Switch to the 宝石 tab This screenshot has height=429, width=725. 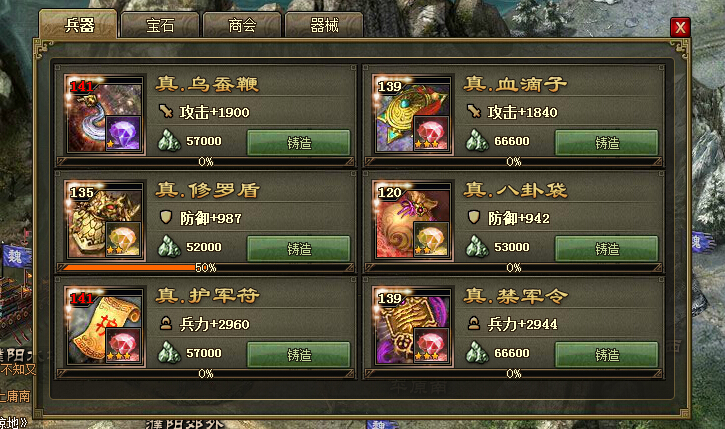pos(160,25)
